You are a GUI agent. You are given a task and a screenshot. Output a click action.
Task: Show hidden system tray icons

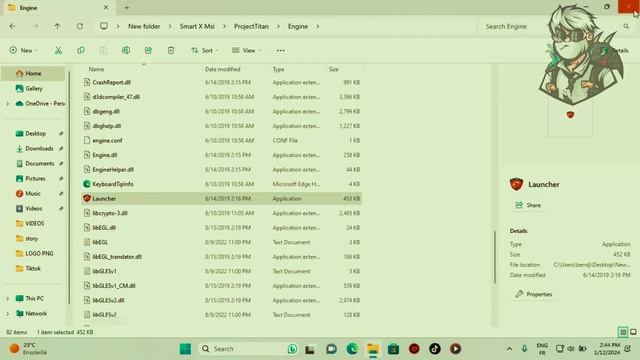509,349
